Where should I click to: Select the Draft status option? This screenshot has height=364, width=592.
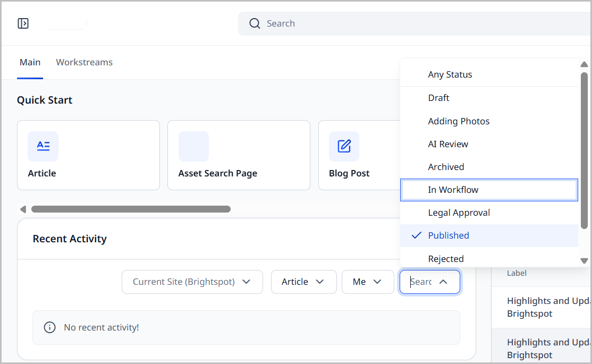(x=438, y=98)
